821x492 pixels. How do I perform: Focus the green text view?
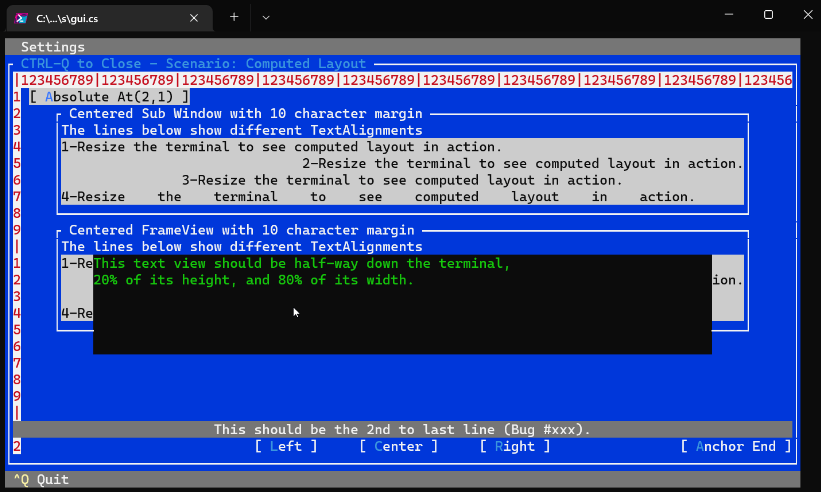pos(402,310)
